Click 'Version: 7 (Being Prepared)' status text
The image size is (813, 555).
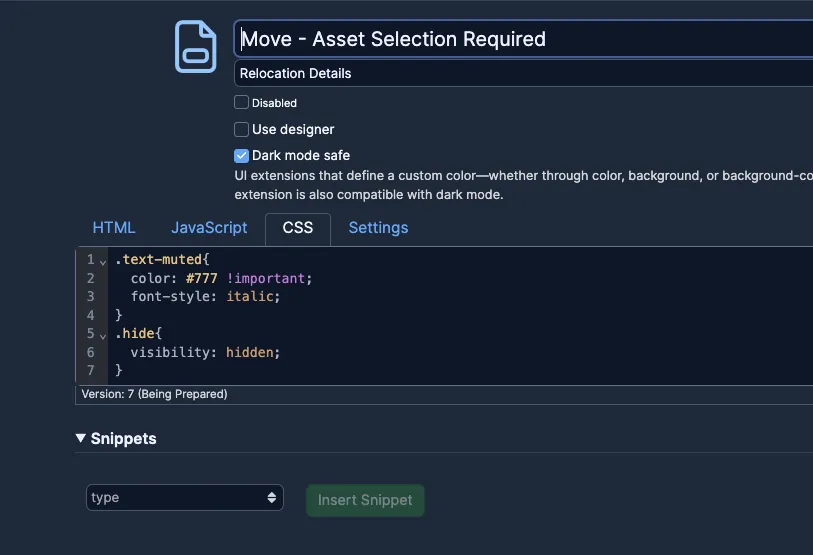pos(155,394)
